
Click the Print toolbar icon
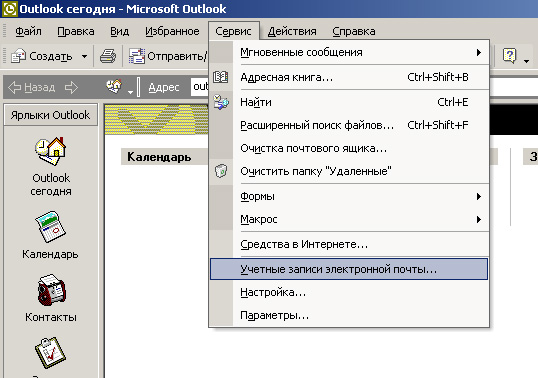point(108,56)
